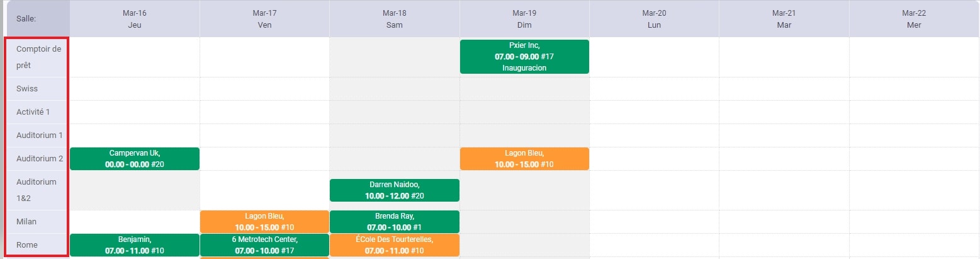
Task: Select the Mar-16 Jeu column header
Action: (135, 19)
